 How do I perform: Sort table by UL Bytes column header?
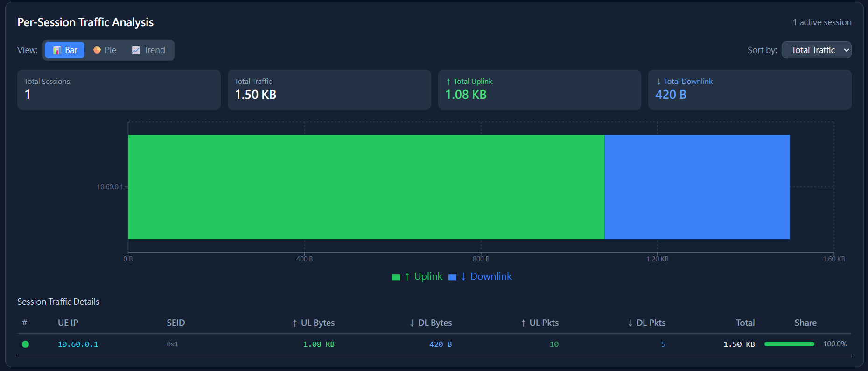313,323
